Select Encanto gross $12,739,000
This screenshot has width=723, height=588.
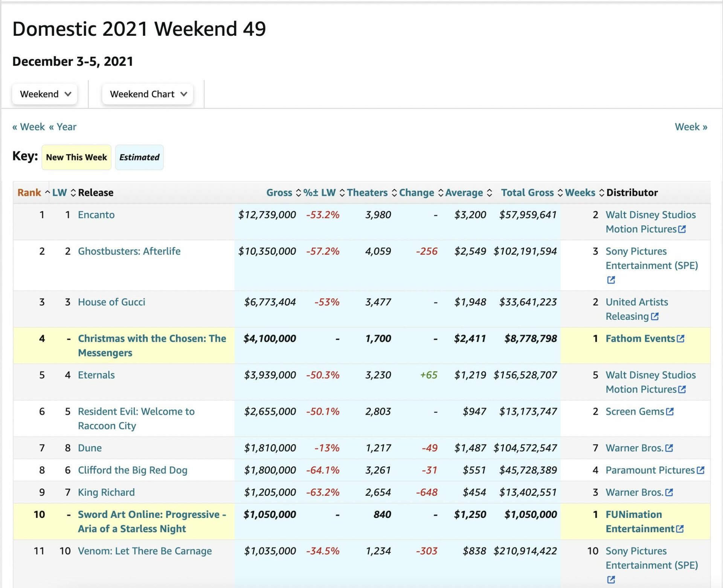[x=267, y=215]
